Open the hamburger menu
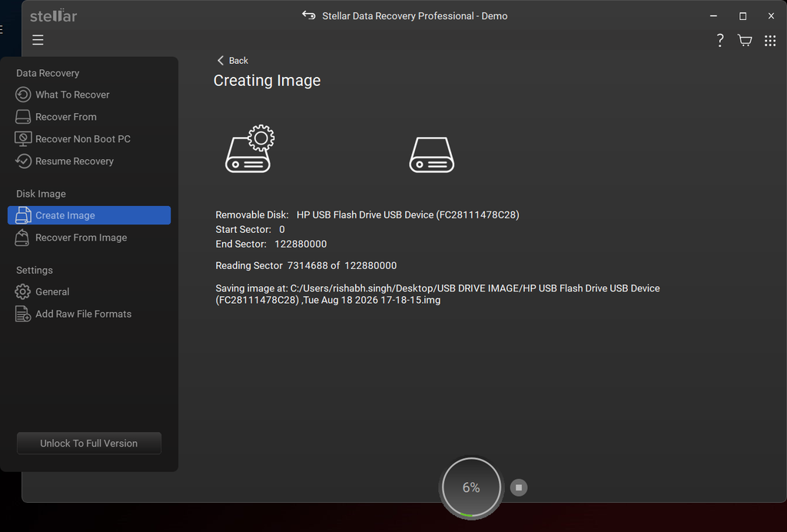787x532 pixels. (38, 40)
